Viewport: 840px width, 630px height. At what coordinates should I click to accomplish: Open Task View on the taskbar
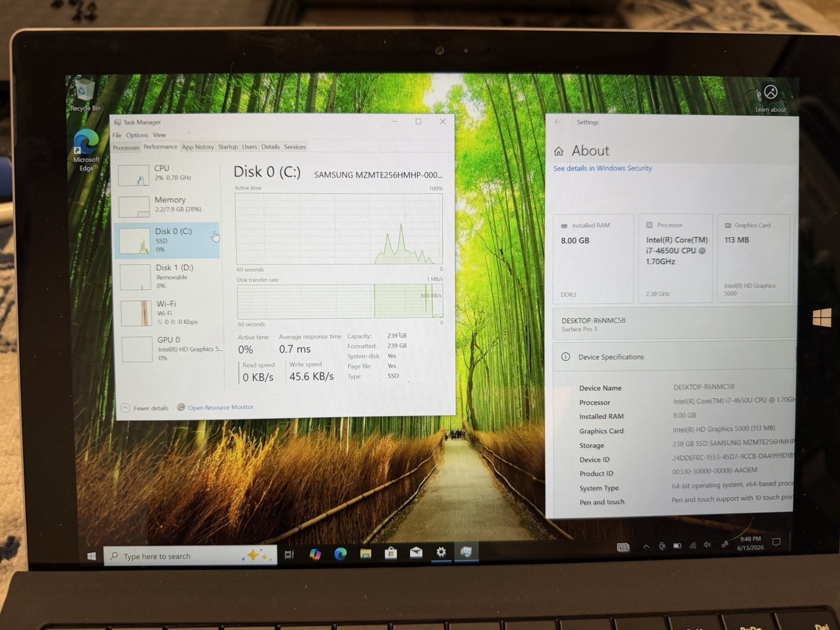(289, 554)
